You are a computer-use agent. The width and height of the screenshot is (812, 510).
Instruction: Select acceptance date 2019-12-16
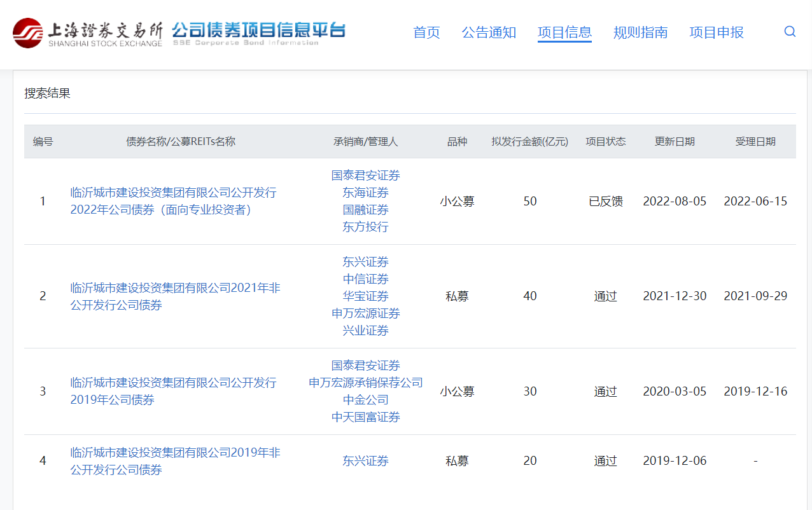click(x=755, y=392)
